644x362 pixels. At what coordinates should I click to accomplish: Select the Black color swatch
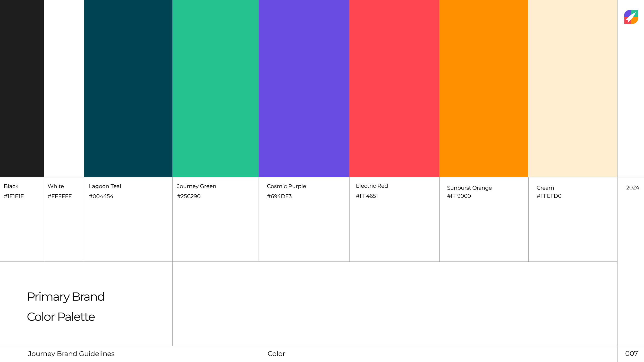(x=22, y=89)
